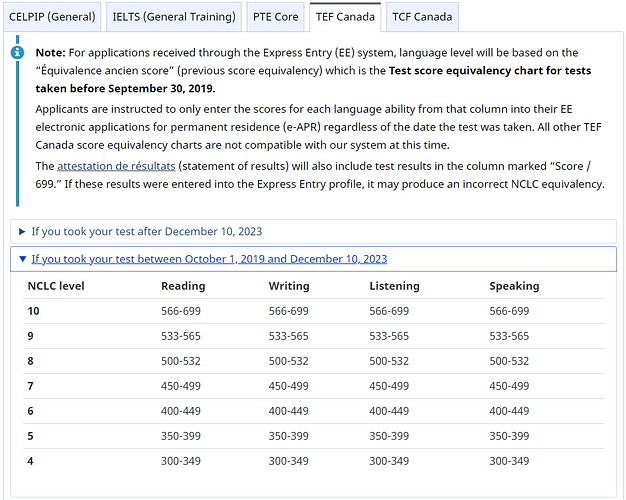Click the NCLC level 10 row label
This screenshot has width=626, height=500.
coord(34,311)
